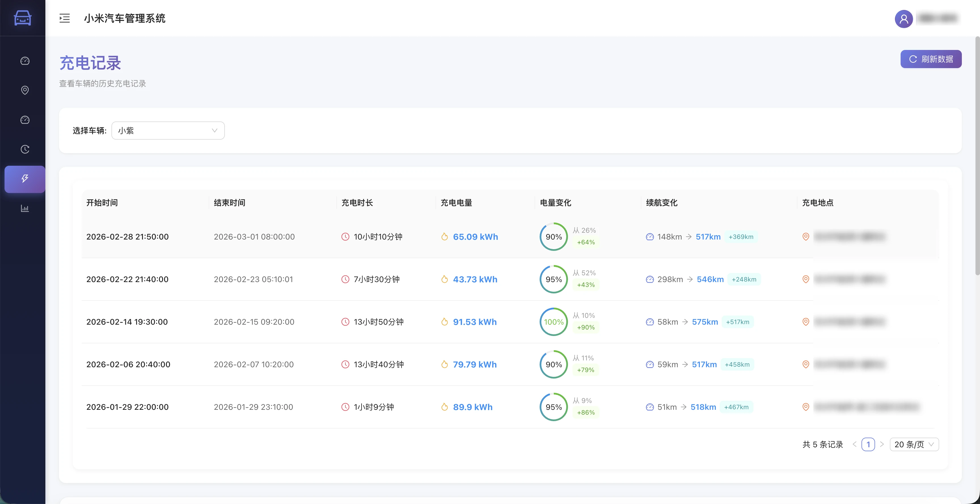Click the 100% battery progress ring

point(554,322)
